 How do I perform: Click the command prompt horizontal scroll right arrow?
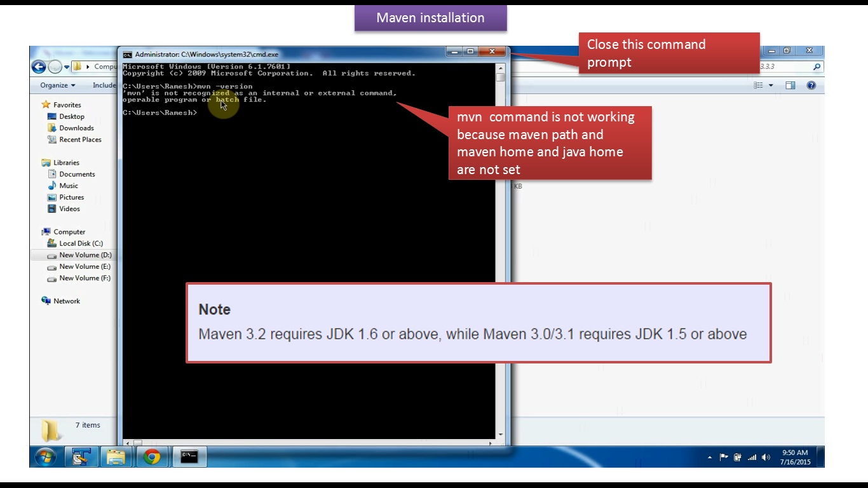491,443
